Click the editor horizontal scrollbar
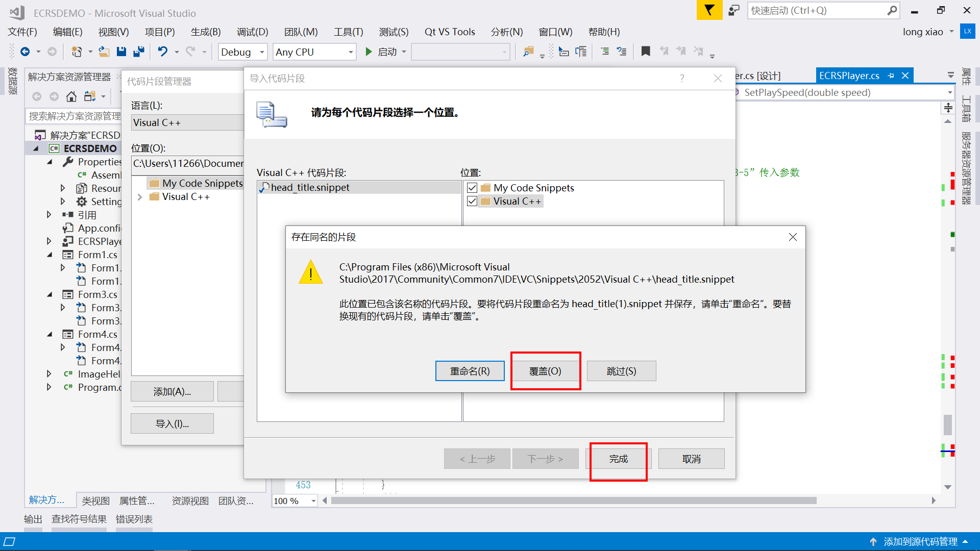 pos(573,500)
